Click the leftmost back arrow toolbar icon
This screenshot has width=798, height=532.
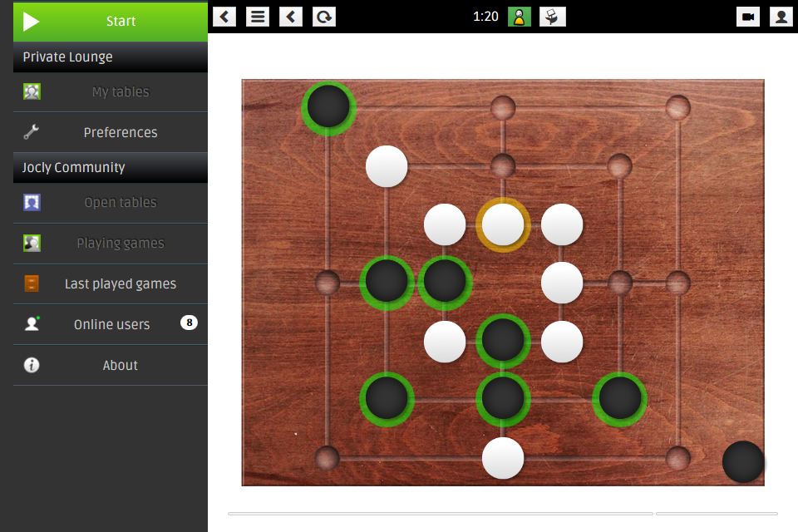(224, 17)
